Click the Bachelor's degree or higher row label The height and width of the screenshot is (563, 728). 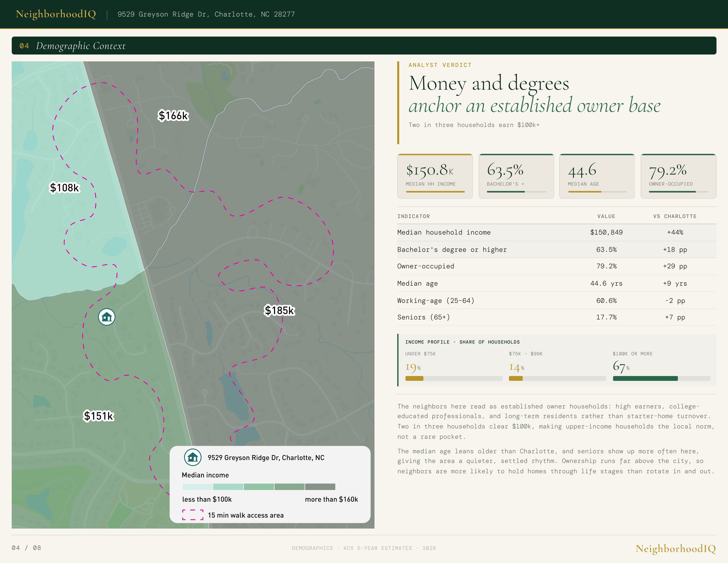452,250
